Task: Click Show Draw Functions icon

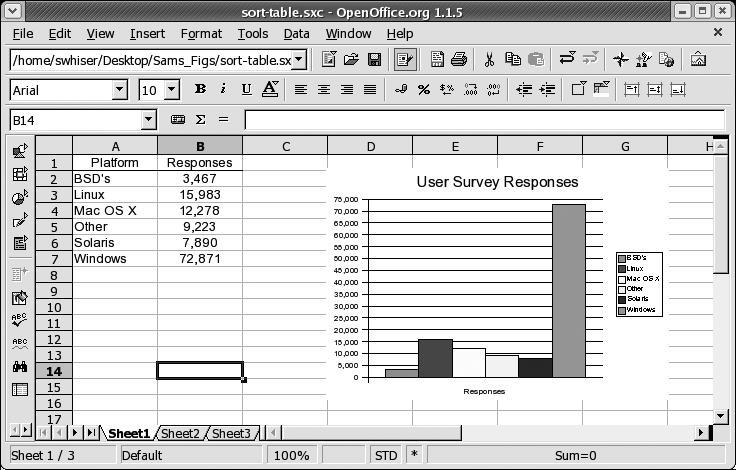Action: click(20, 220)
